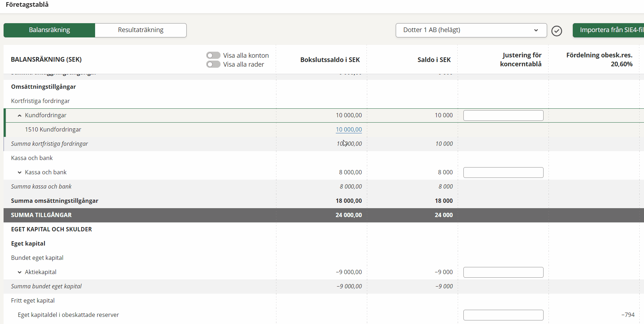644x324 pixels.
Task: Switch to the Resultaträkning tab
Action: click(141, 30)
